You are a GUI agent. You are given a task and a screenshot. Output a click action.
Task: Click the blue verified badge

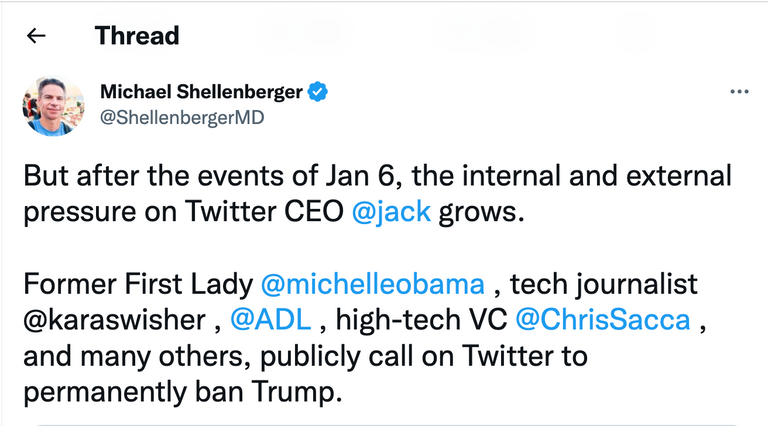pyautogui.click(x=319, y=93)
